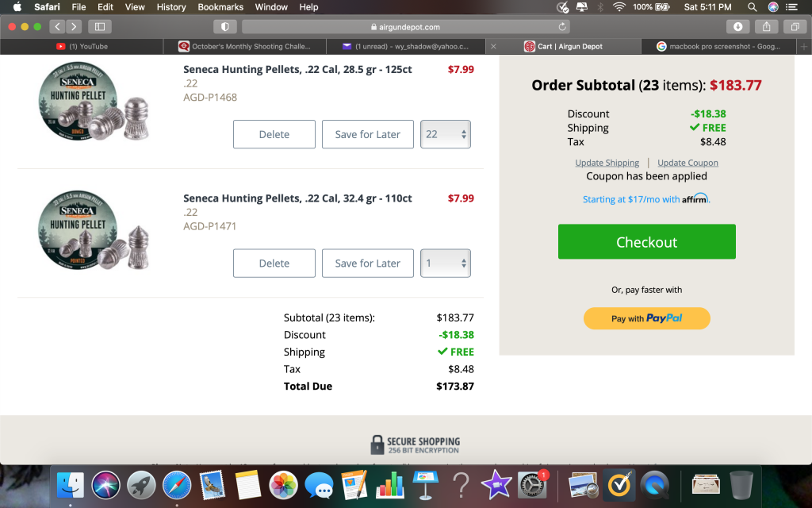Image resolution: width=812 pixels, height=508 pixels.
Task: Pay with PayPal
Action: click(647, 318)
